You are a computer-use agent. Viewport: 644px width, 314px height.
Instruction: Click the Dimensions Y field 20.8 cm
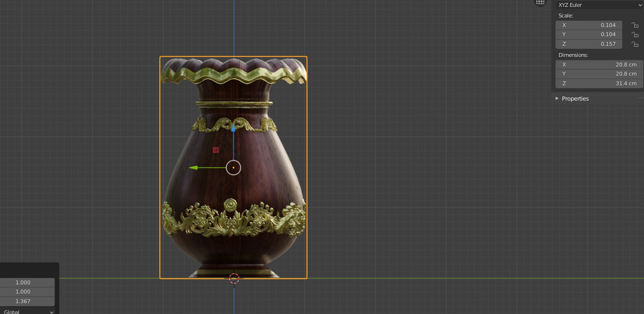(x=599, y=74)
